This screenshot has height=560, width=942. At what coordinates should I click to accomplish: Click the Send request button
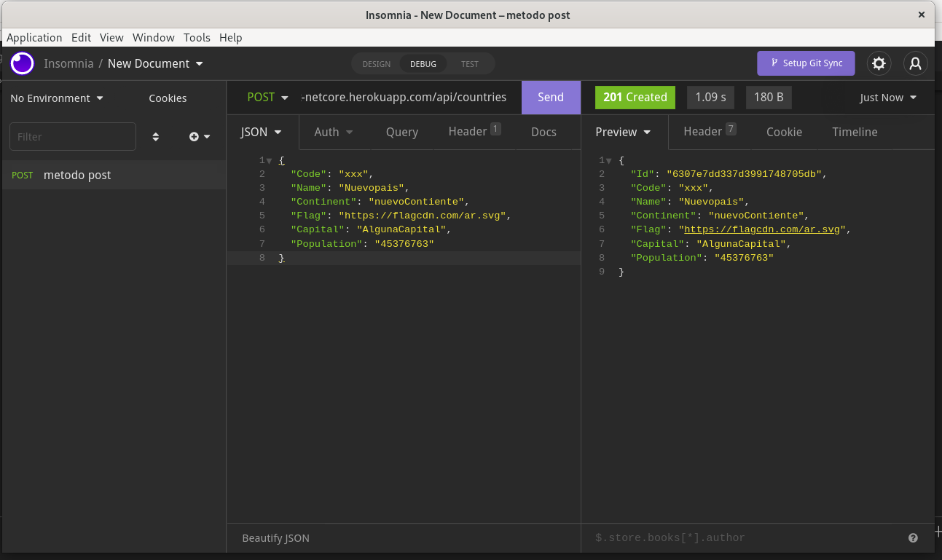click(550, 97)
